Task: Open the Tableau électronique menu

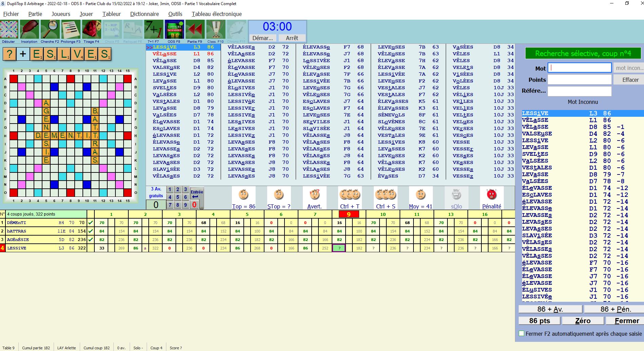Action: pyautogui.click(x=217, y=14)
